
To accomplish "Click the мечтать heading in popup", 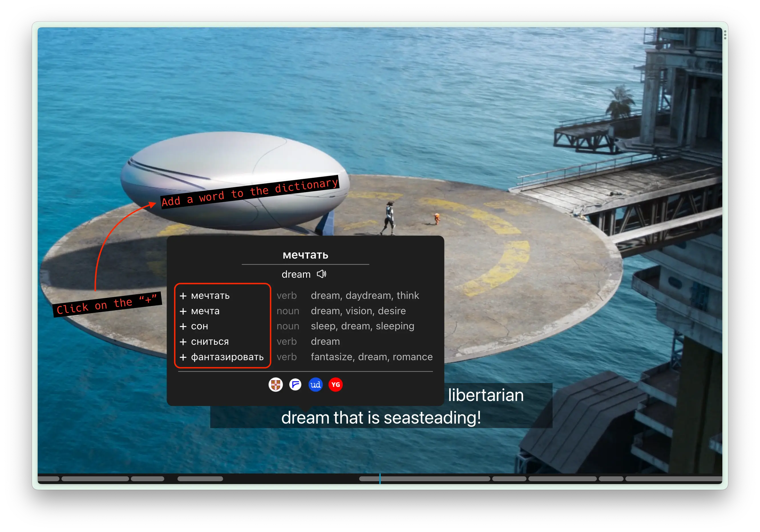I will [x=305, y=255].
